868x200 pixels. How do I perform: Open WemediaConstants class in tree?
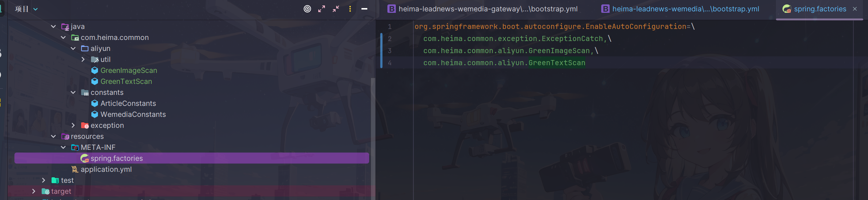pos(133,114)
